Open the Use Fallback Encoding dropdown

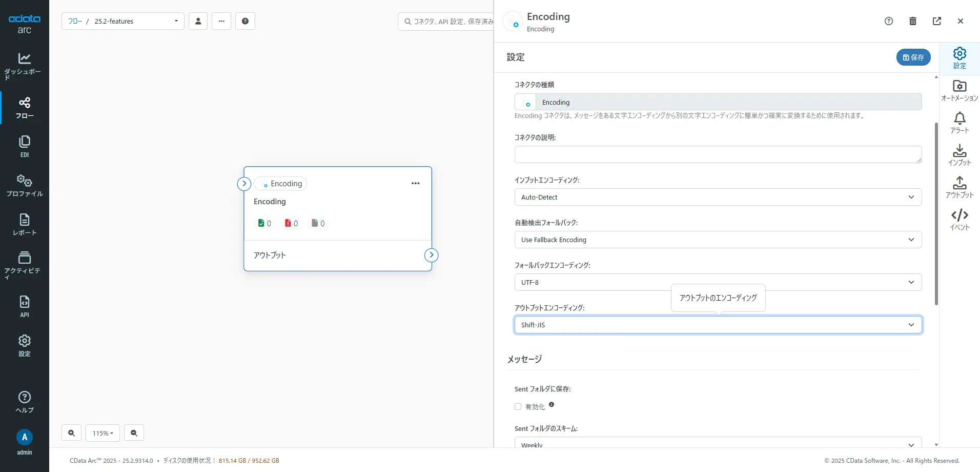[718, 240]
